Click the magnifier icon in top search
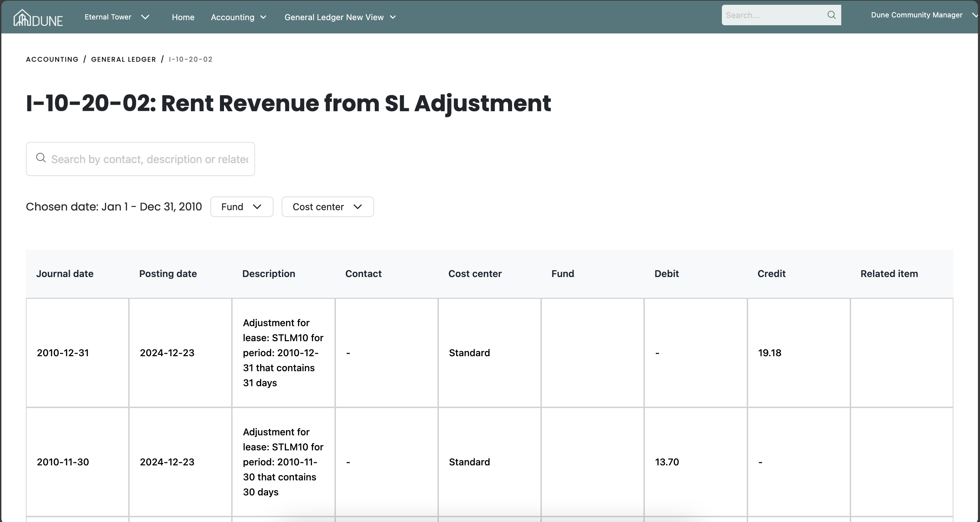The height and width of the screenshot is (522, 980). pos(831,15)
